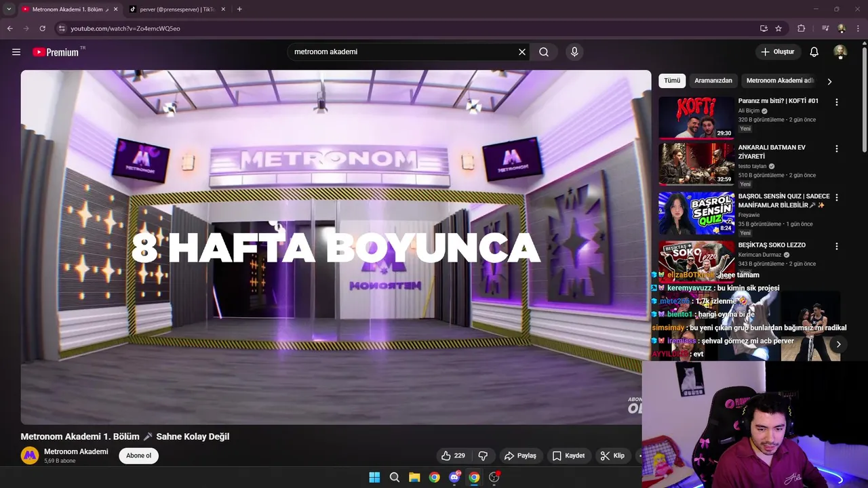Select the Aramanızdan filter chip
868x488 pixels.
point(713,81)
